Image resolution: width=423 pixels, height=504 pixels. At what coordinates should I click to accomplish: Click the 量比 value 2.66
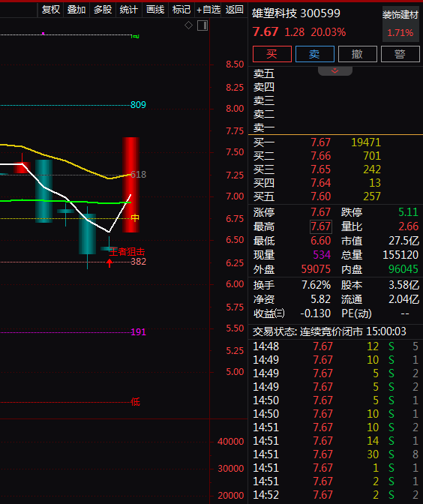tap(408, 226)
